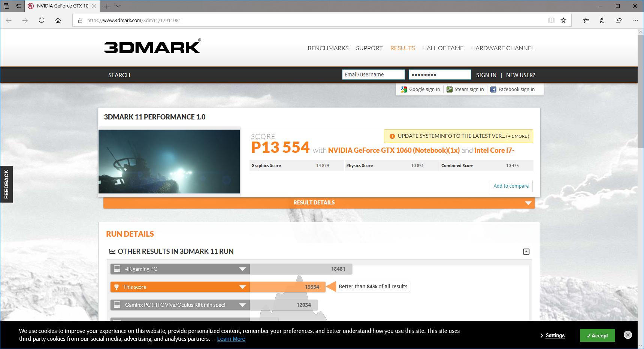The width and height of the screenshot is (644, 349).
Task: Show the tab preview chevron
Action: click(x=118, y=6)
